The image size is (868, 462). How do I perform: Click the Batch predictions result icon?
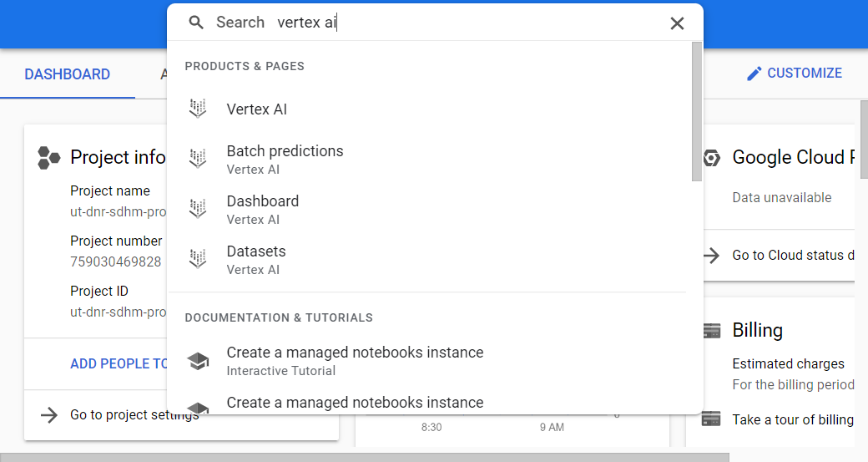click(x=197, y=159)
